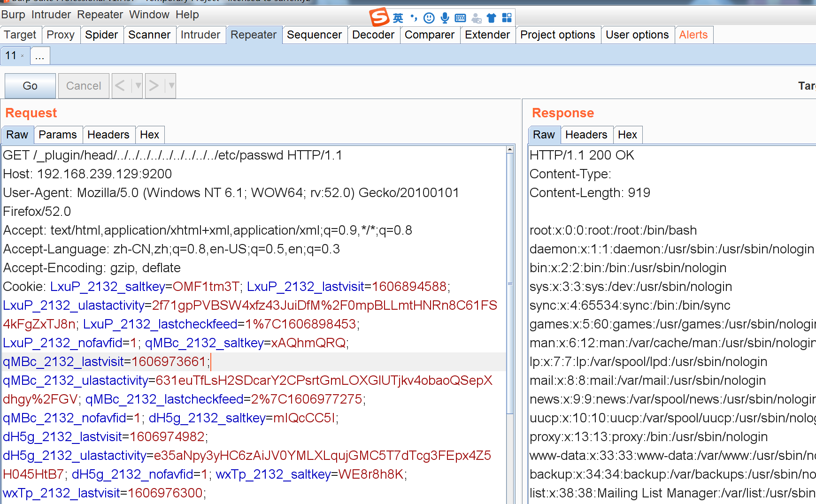
Task: Activate the Sogou voice input microphone icon
Action: click(x=444, y=17)
